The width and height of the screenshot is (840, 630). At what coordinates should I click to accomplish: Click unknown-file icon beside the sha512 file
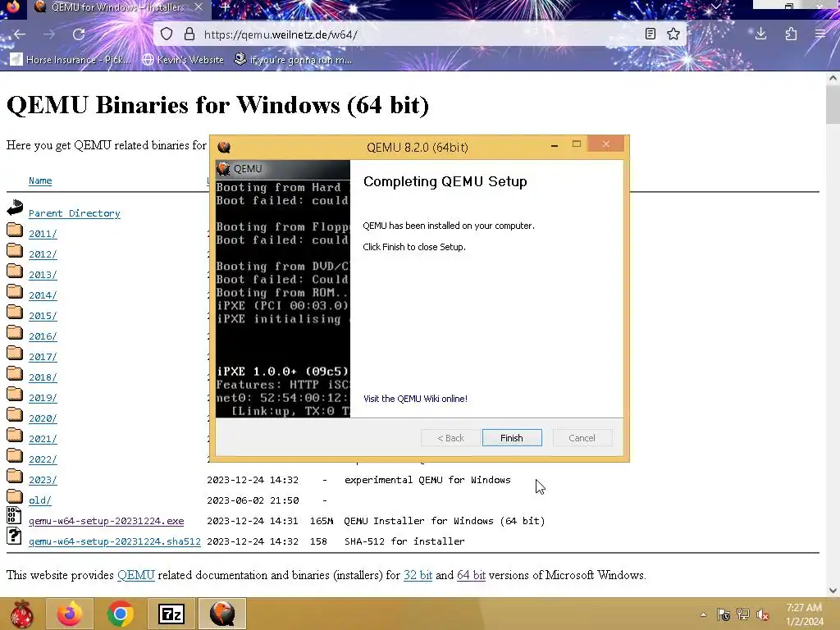click(x=14, y=536)
